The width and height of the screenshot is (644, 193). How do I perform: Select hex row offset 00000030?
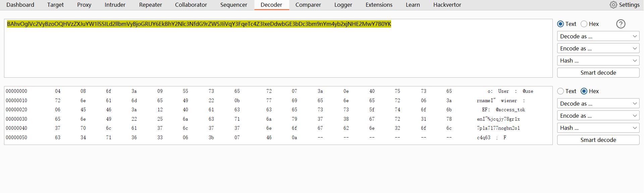pos(16,119)
